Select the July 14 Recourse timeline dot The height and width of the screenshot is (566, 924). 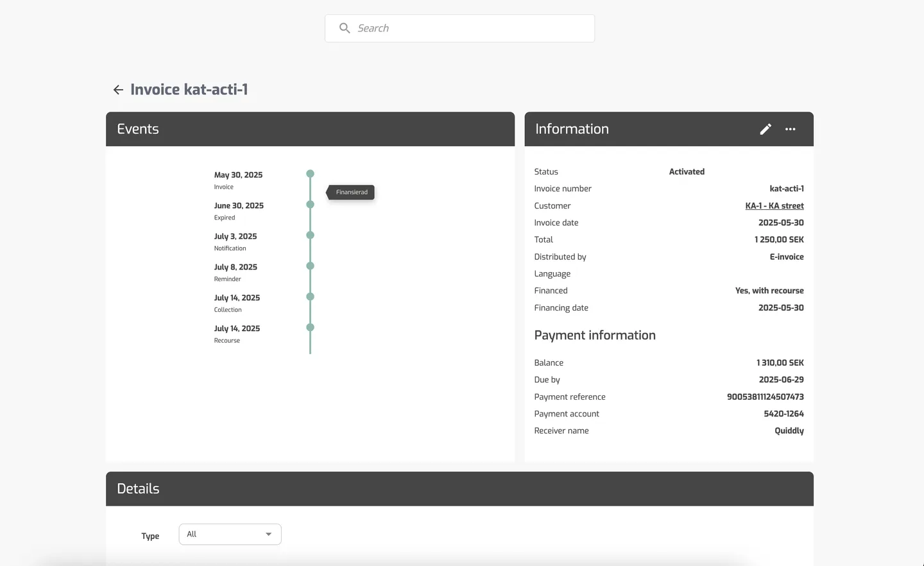310,327
